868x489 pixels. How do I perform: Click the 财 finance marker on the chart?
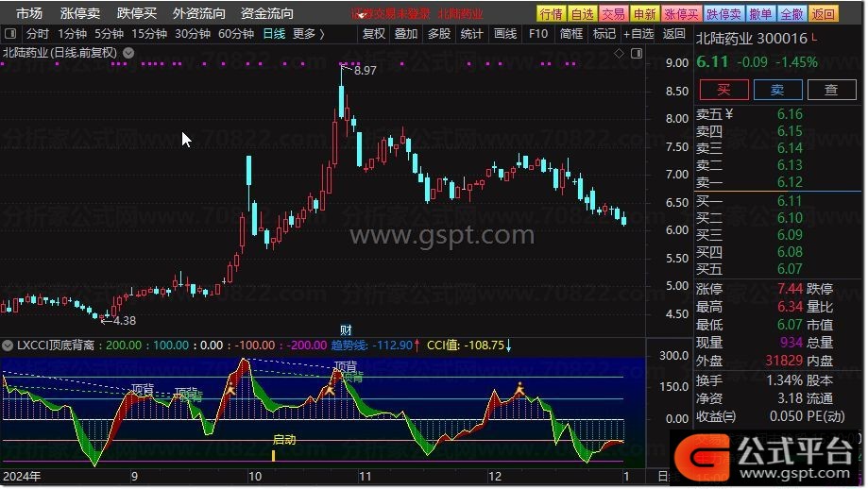[x=346, y=330]
